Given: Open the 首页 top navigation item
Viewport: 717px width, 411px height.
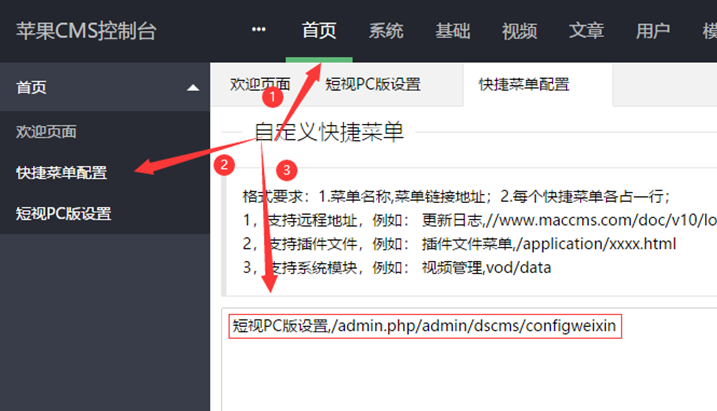Looking at the screenshot, I should coord(319,31).
